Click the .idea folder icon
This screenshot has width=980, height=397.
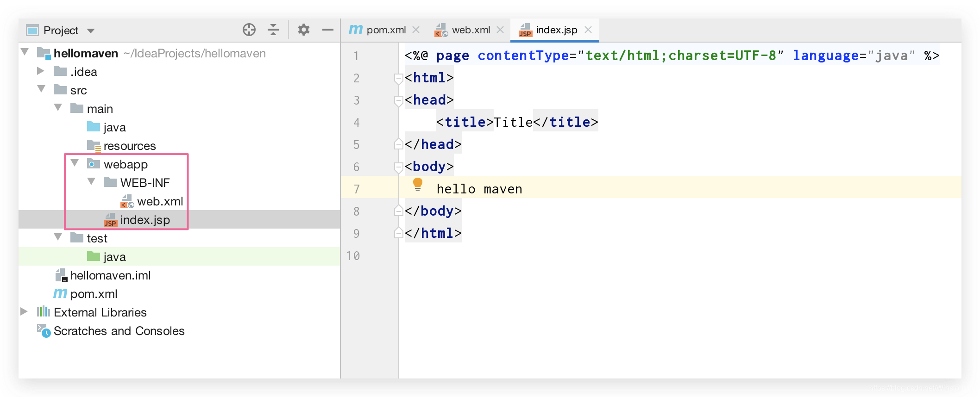tap(60, 71)
